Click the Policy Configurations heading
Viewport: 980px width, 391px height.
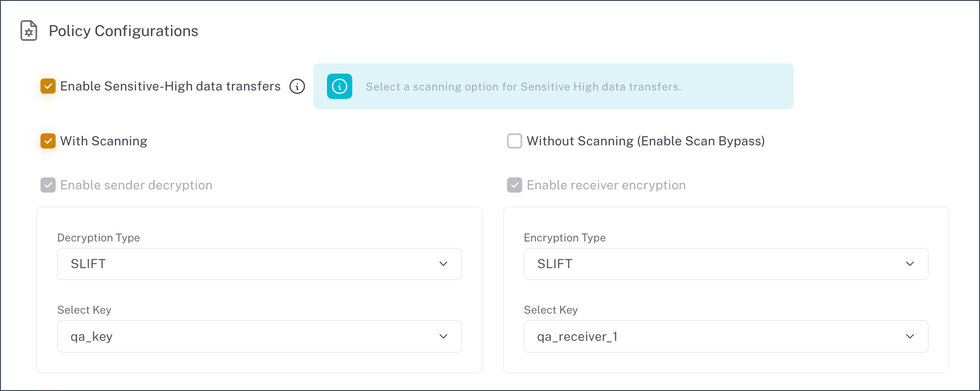123,31
